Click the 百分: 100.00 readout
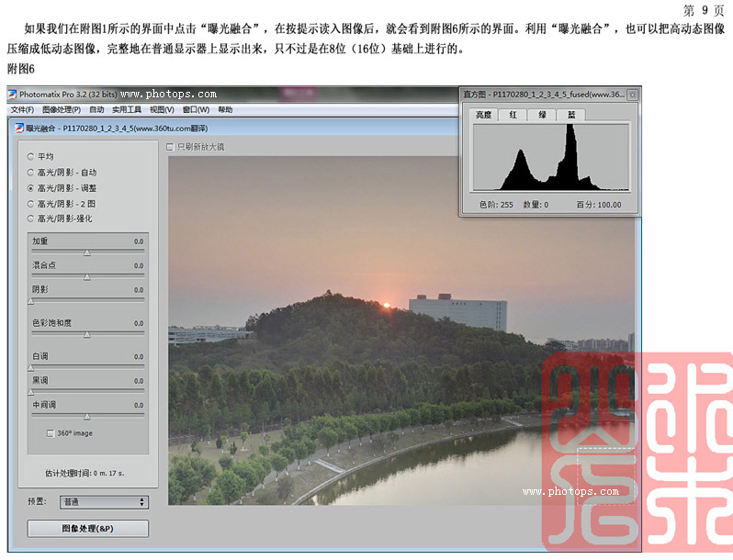Viewport: 733px width, 560px height. point(598,205)
